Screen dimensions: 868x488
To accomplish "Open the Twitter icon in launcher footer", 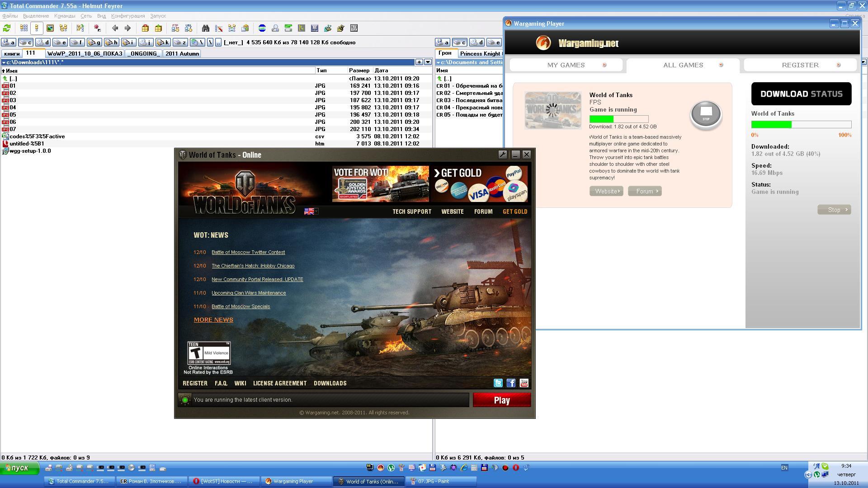I will (x=498, y=383).
